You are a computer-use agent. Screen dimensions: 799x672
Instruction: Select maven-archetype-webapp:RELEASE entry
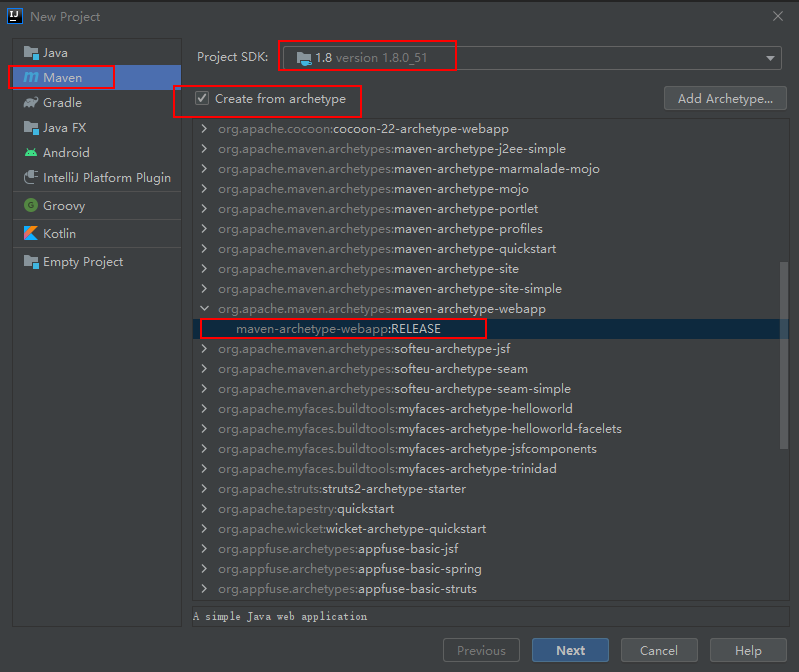tap(491, 329)
